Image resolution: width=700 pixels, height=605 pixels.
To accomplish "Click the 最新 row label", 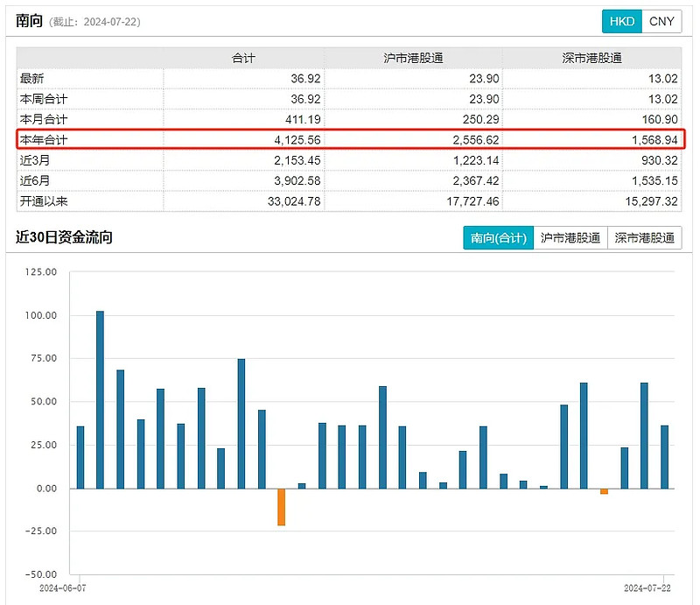I will tap(31, 79).
